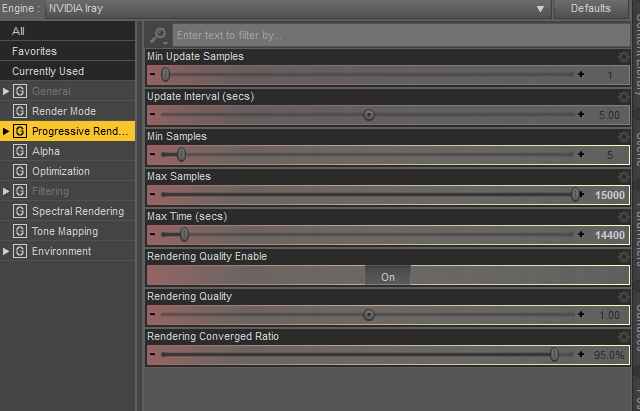Click the G icon next to Tone Mapping
Viewport: 640px width, 411px height.
(x=20, y=231)
